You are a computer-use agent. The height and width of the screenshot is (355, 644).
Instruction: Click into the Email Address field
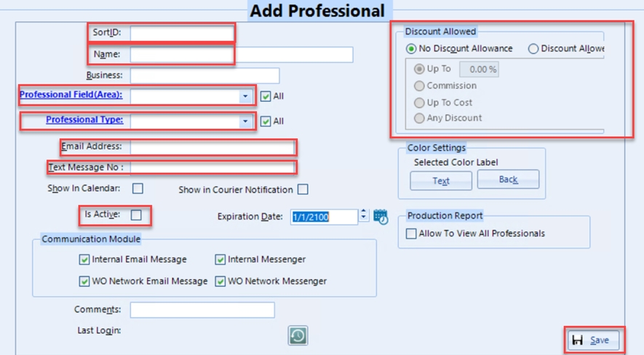point(212,147)
